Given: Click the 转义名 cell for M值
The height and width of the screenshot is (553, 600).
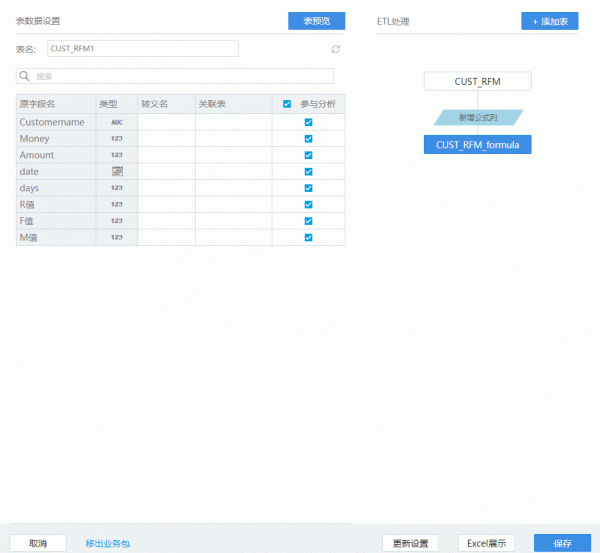Looking at the screenshot, I should pos(166,237).
